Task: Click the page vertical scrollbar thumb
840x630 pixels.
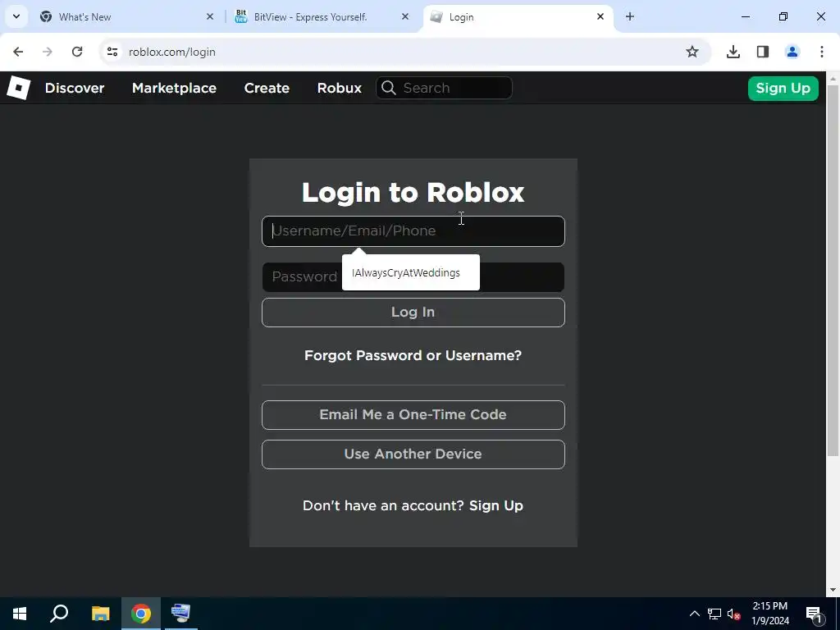Action: (833, 271)
